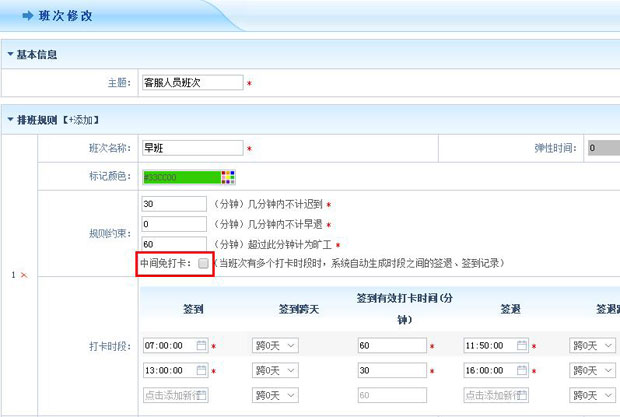This screenshot has height=417, width=620.
Task: Click the 主题 field containing 客服人员班次
Action: coord(193,82)
